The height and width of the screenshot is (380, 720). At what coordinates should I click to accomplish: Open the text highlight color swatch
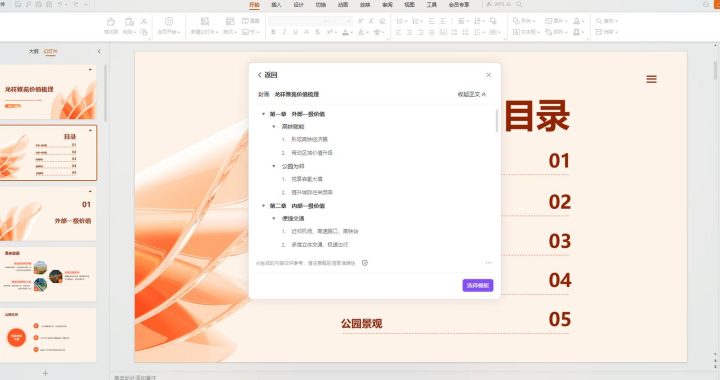pyautogui.click(x=361, y=32)
